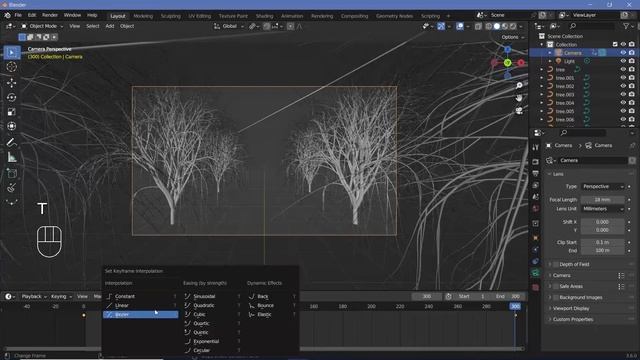
Task: Hide the tree.003 object in outliner
Action: click(623, 94)
